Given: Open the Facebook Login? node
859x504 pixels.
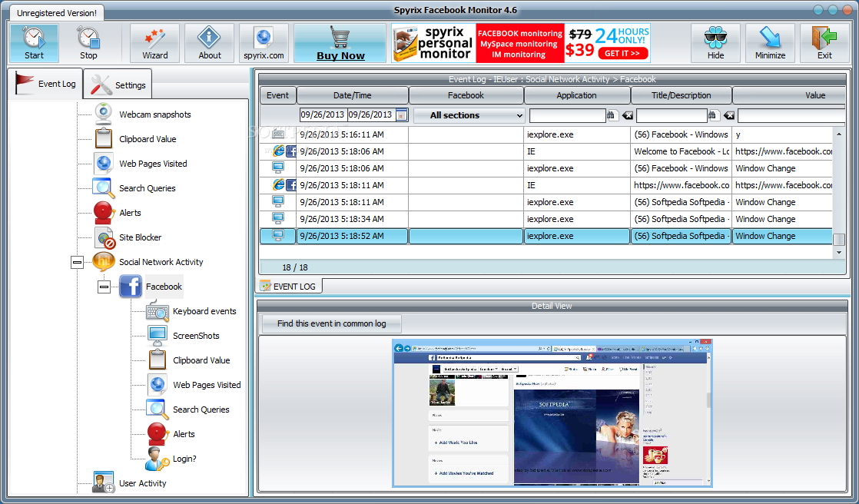Looking at the screenshot, I should 184,459.
